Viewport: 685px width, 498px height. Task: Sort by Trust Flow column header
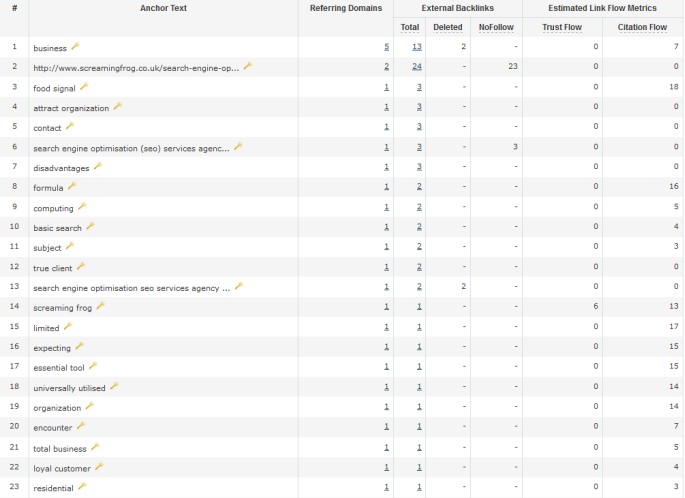pyautogui.click(x=561, y=27)
